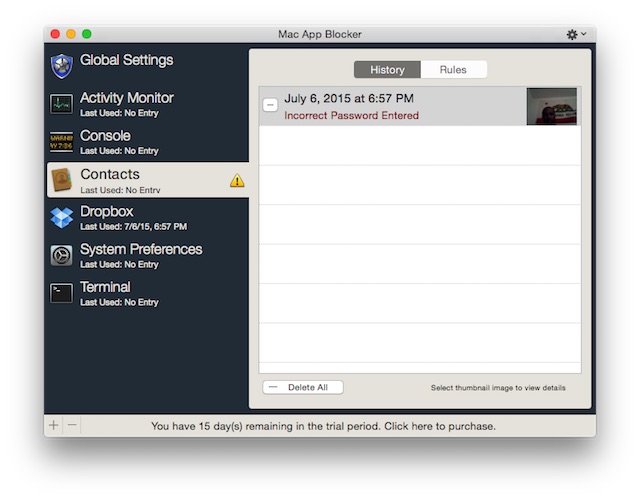Add an app with the plus button
This screenshot has height=500, width=640.
pyautogui.click(x=54, y=426)
